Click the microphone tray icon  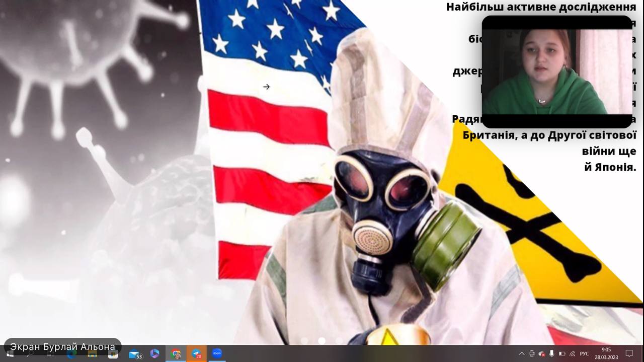(x=552, y=354)
